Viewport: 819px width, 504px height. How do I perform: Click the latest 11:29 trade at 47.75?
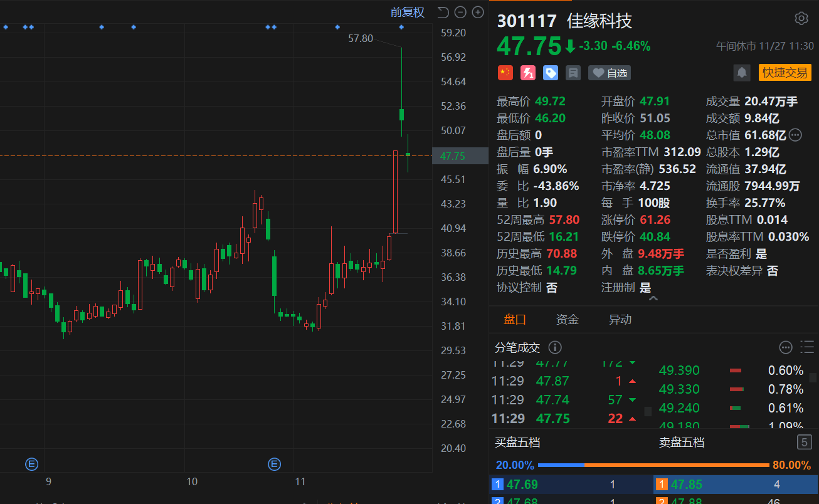pos(566,419)
